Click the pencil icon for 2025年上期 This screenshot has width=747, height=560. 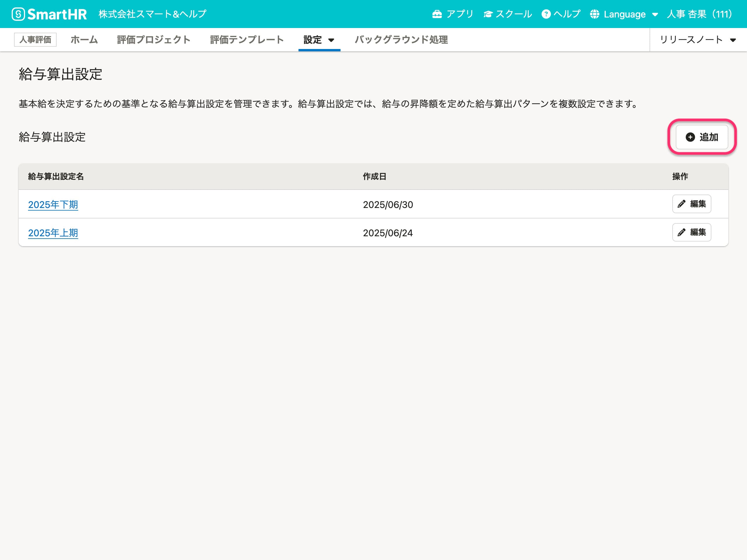pyautogui.click(x=681, y=232)
